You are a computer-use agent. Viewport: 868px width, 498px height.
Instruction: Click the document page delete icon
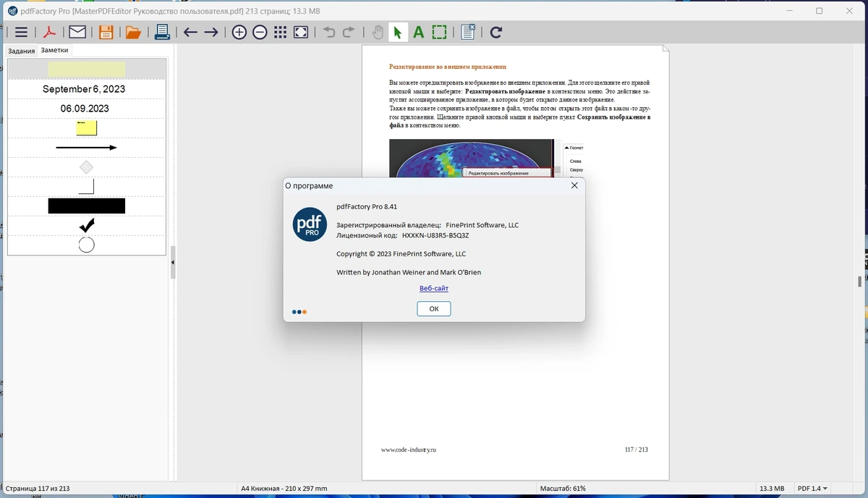(x=468, y=32)
